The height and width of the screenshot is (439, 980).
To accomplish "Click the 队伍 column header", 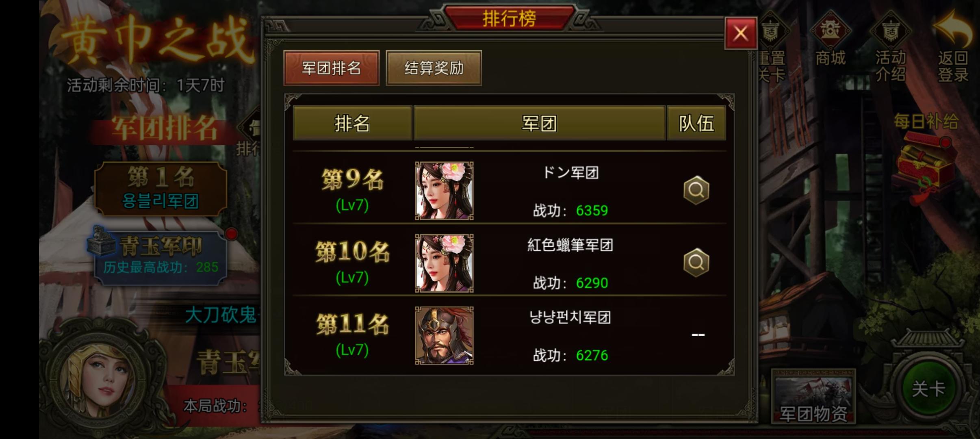I will (x=696, y=123).
